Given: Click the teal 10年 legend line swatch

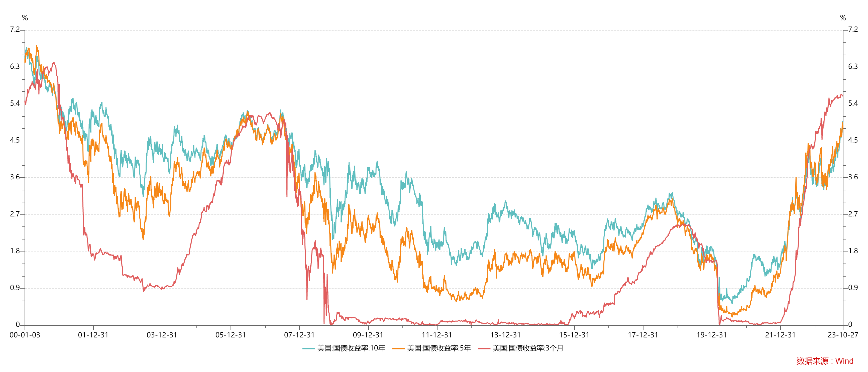Looking at the screenshot, I should 308,348.
